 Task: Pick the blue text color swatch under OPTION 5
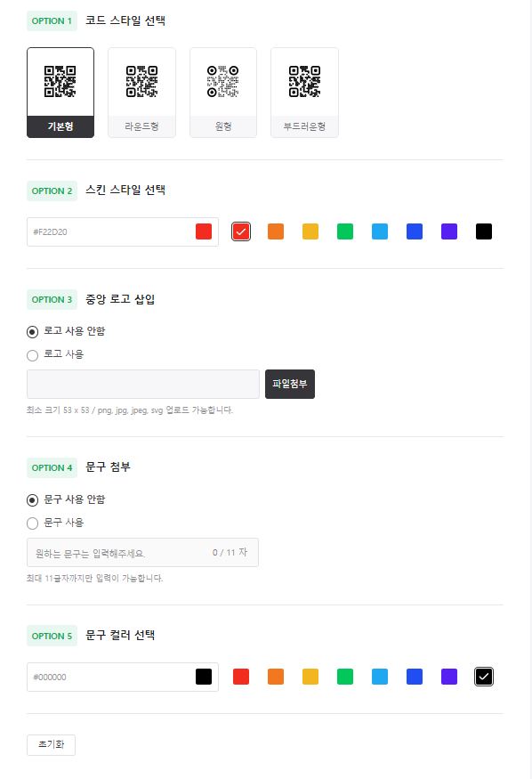coord(415,677)
